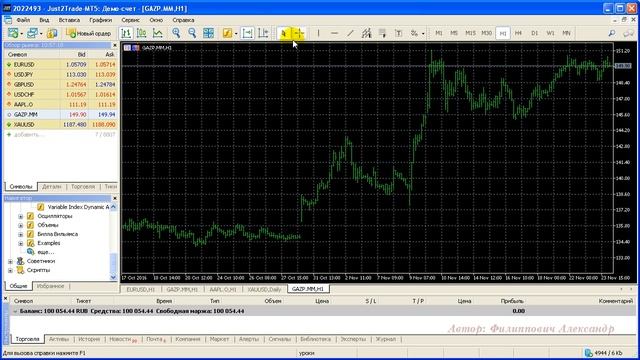Viewport: 640px width, 360px height.
Task: Select the standard cursor tool
Action: [x=284, y=33]
